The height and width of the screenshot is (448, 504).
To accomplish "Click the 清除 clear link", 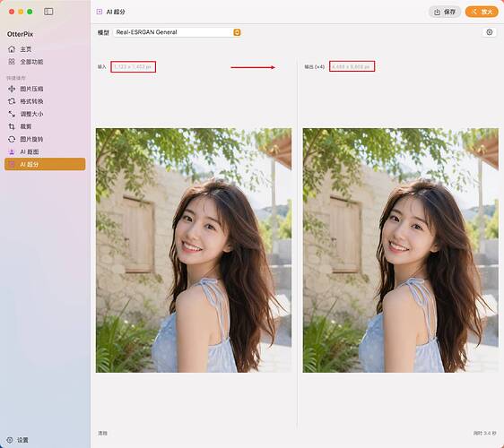I will (x=102, y=434).
